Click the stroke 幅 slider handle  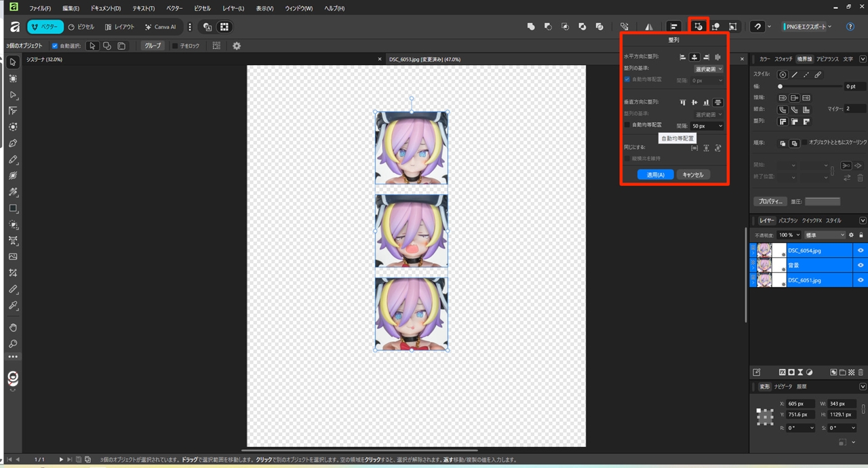(780, 86)
